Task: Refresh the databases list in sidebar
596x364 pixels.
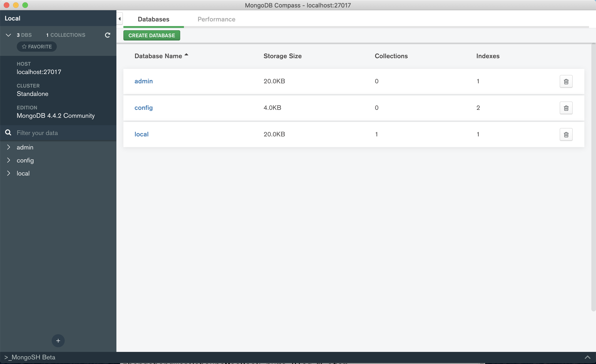Action: (107, 35)
